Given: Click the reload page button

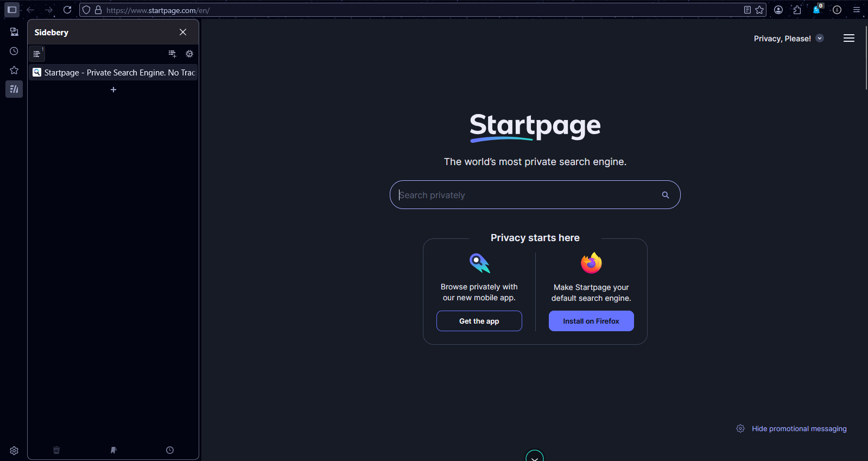Looking at the screenshot, I should pos(67,10).
